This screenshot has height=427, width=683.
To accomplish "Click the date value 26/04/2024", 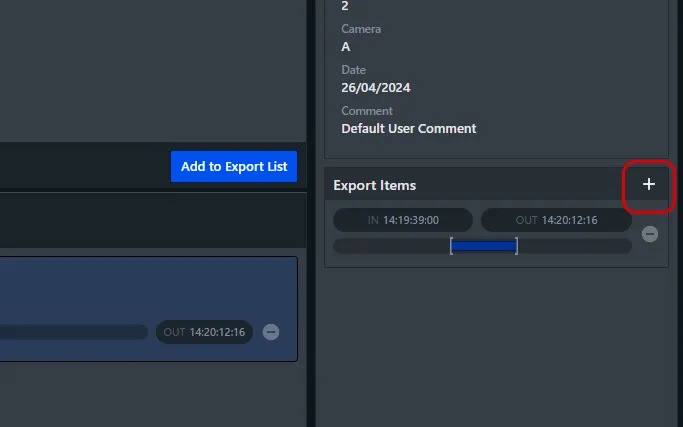I will coord(375,88).
